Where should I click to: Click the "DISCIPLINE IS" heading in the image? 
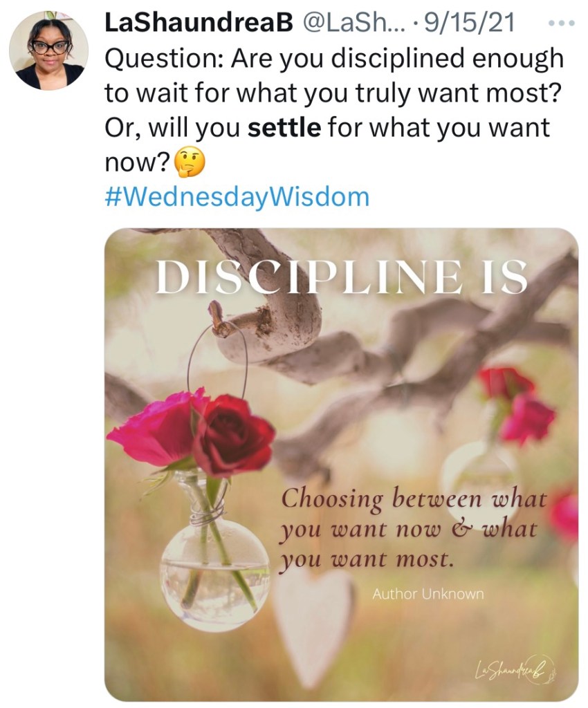[x=342, y=277]
